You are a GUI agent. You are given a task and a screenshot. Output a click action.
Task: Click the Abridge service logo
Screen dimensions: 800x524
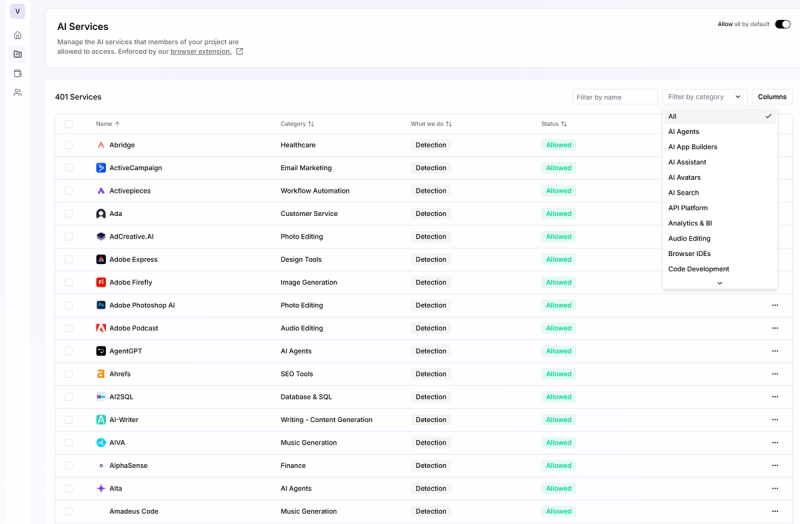coord(101,145)
